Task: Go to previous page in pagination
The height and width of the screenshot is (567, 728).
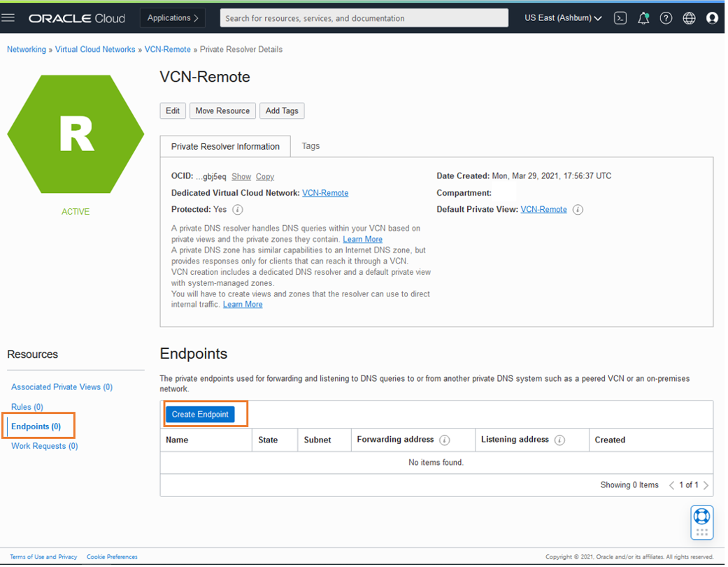Action: pyautogui.click(x=671, y=485)
